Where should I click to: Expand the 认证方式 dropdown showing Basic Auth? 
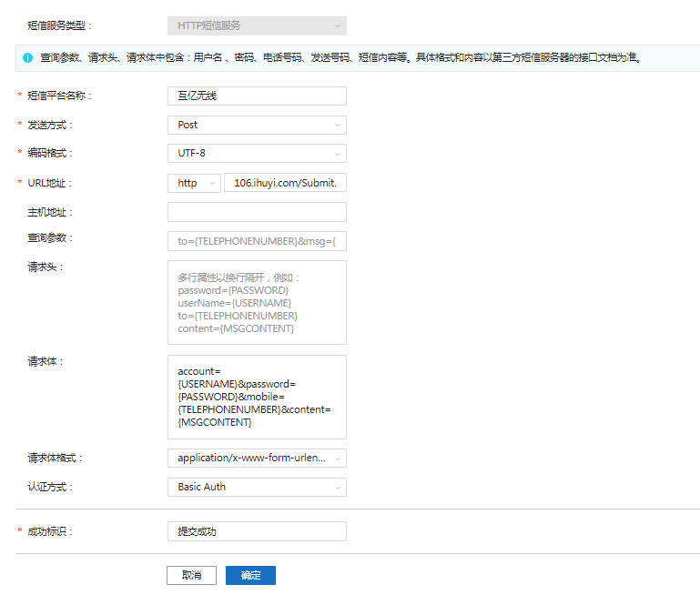pyautogui.click(x=257, y=487)
